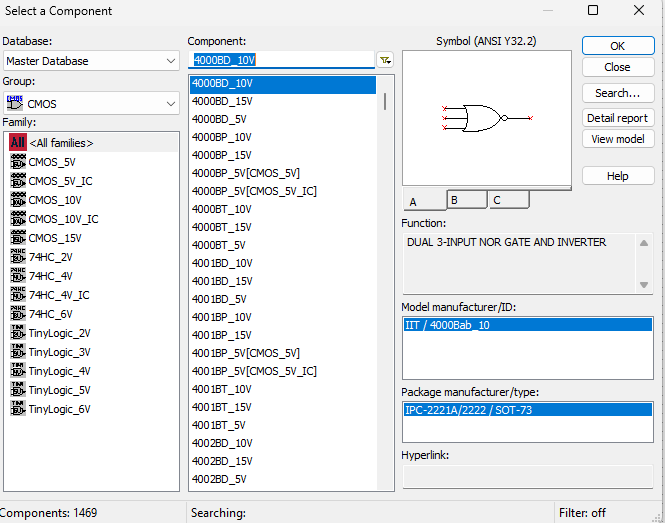Image resolution: width=665 pixels, height=523 pixels.
Task: Click the 74HC_6V family icon
Action: point(17,314)
